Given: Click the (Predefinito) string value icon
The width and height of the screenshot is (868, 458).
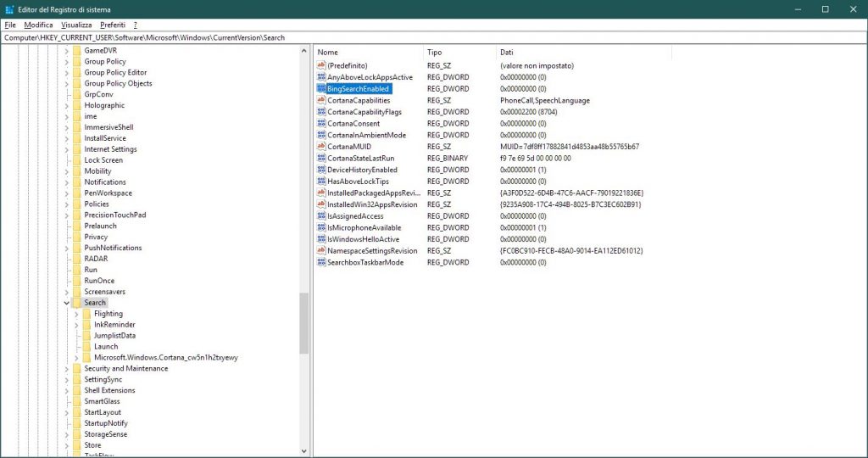Looking at the screenshot, I should [321, 65].
